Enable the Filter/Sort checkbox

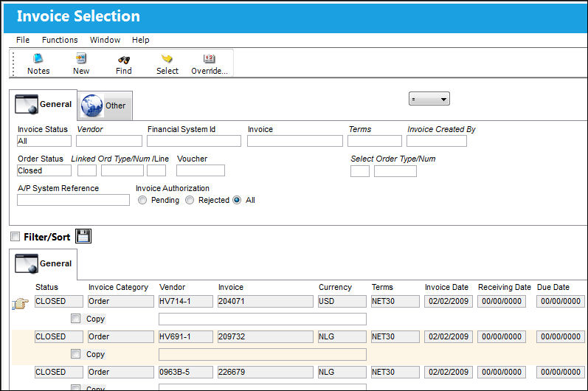click(15, 237)
